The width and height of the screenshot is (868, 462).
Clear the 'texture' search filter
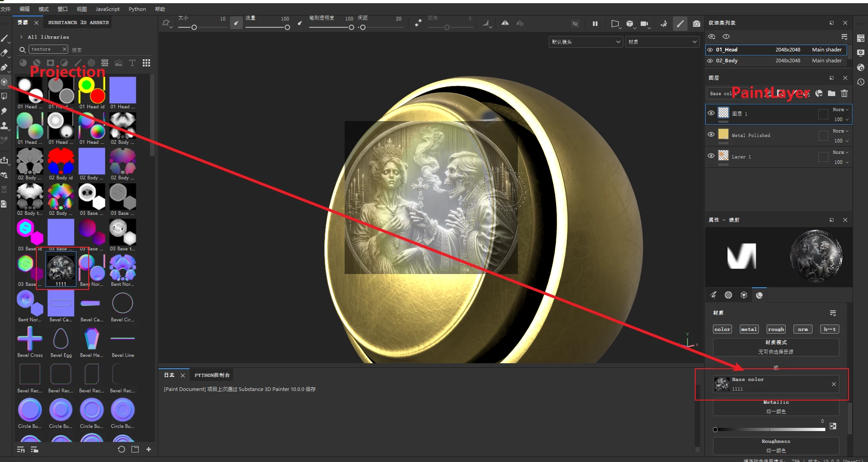pyautogui.click(x=65, y=49)
